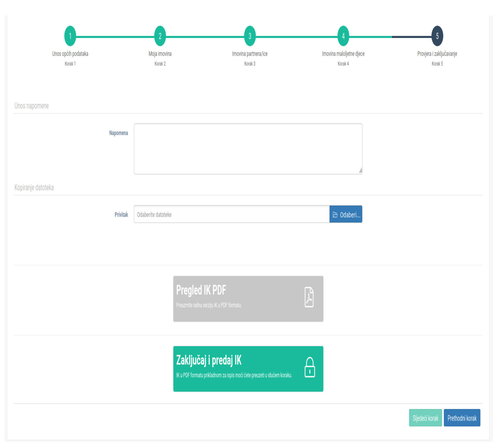This screenshot has width=495, height=448.
Task: Go back with Prethodni korak button
Action: 462,418
